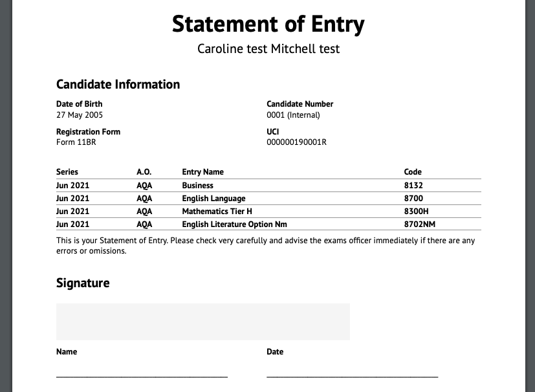Click the Series column header

(x=67, y=172)
